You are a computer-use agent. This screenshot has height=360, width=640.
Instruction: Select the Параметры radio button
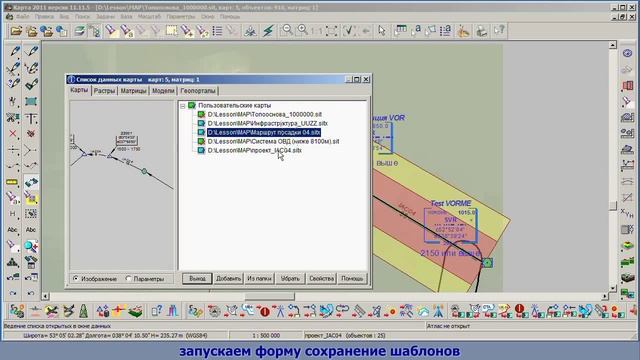click(x=129, y=279)
